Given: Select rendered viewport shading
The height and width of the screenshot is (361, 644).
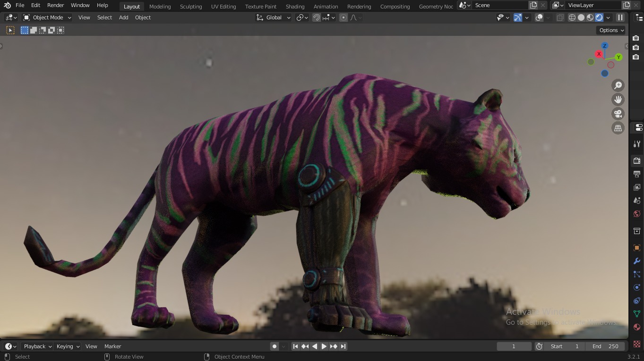Looking at the screenshot, I should click(x=599, y=17).
